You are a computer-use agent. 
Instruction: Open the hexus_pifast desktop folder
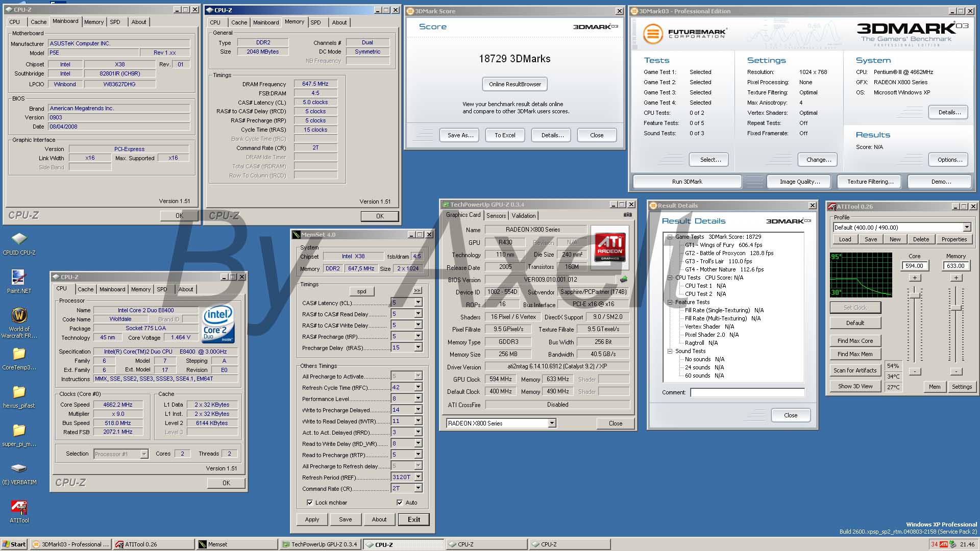point(19,396)
